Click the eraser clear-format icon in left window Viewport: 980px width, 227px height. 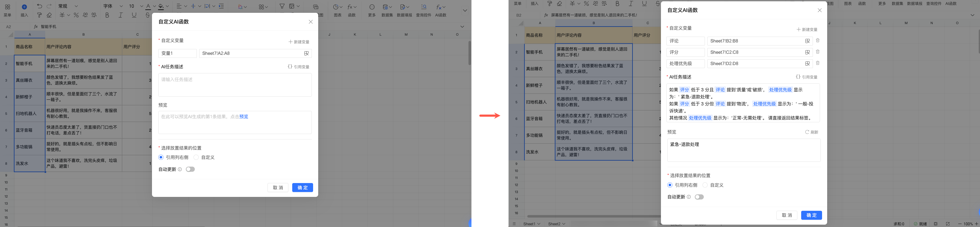(49, 15)
